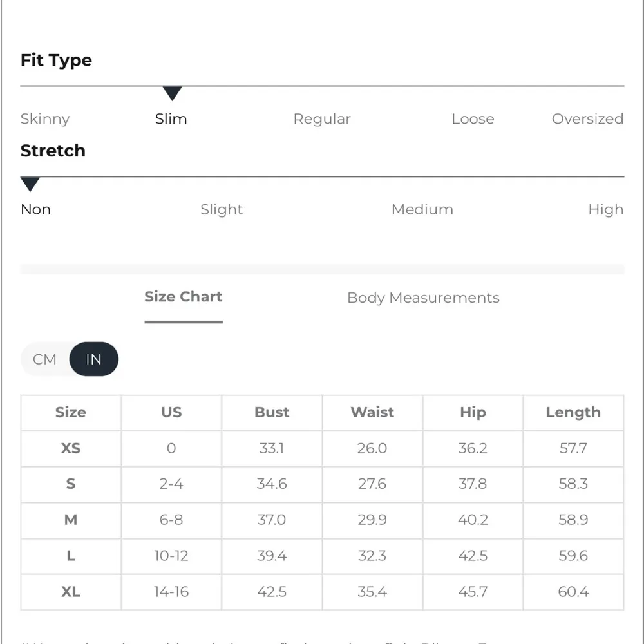The height and width of the screenshot is (644, 644).
Task: Click the Oversized fit type label
Action: (x=587, y=119)
